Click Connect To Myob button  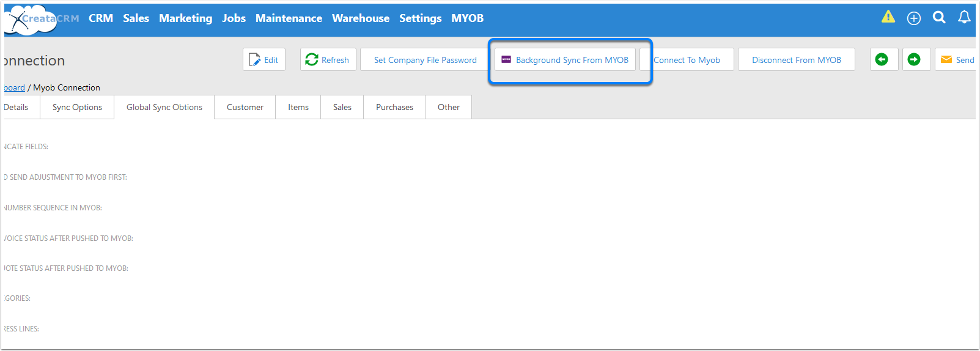point(687,59)
